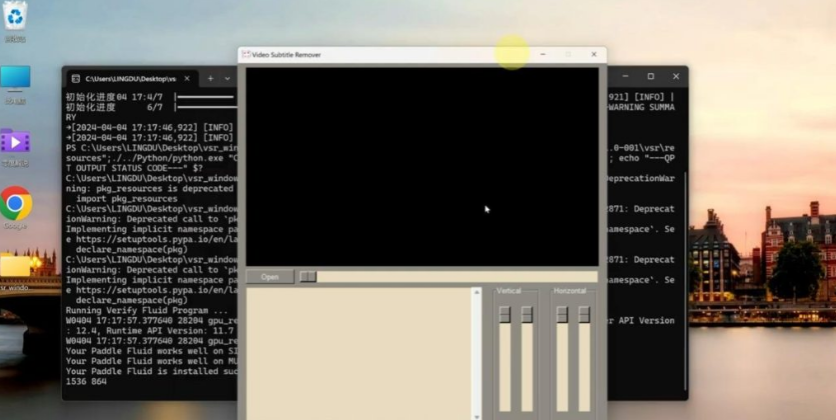Image resolution: width=836 pixels, height=420 pixels.
Task: Close the current terminal tab
Action: pyautogui.click(x=189, y=78)
